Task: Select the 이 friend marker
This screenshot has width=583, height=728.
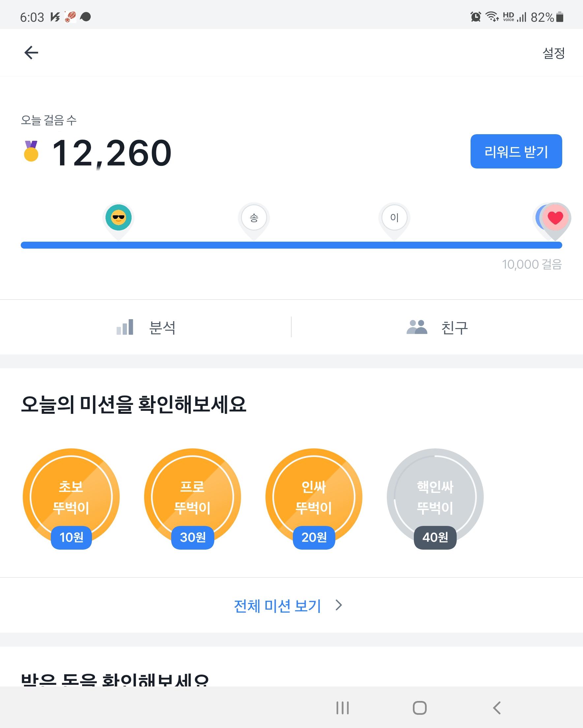Action: [394, 218]
